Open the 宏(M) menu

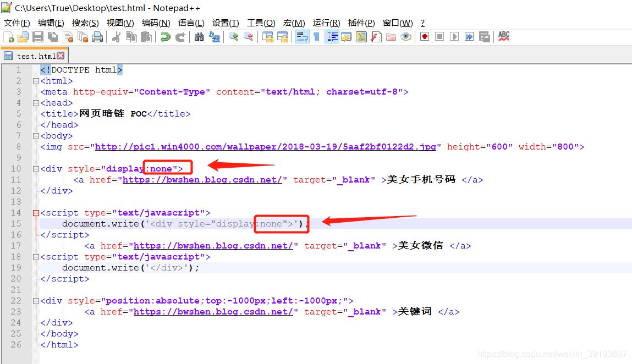tap(294, 23)
